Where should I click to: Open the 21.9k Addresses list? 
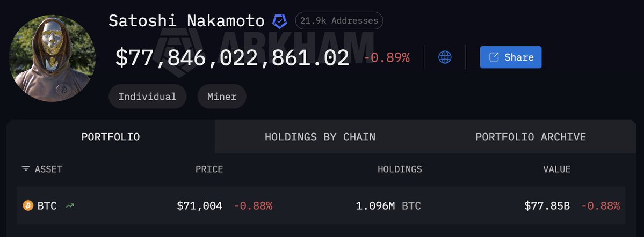coord(339,21)
